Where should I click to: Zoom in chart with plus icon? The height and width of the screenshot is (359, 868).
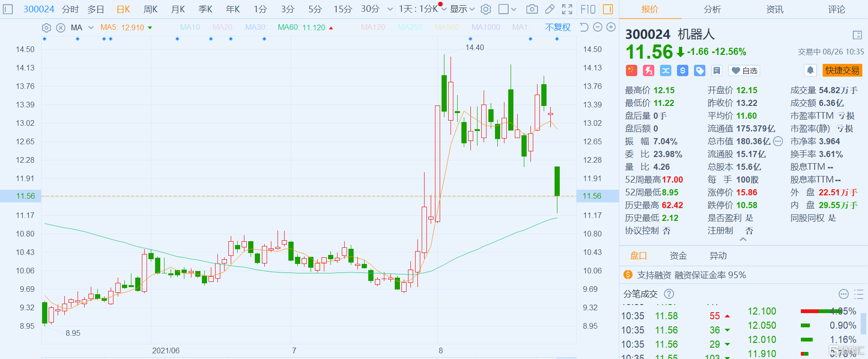click(x=611, y=27)
